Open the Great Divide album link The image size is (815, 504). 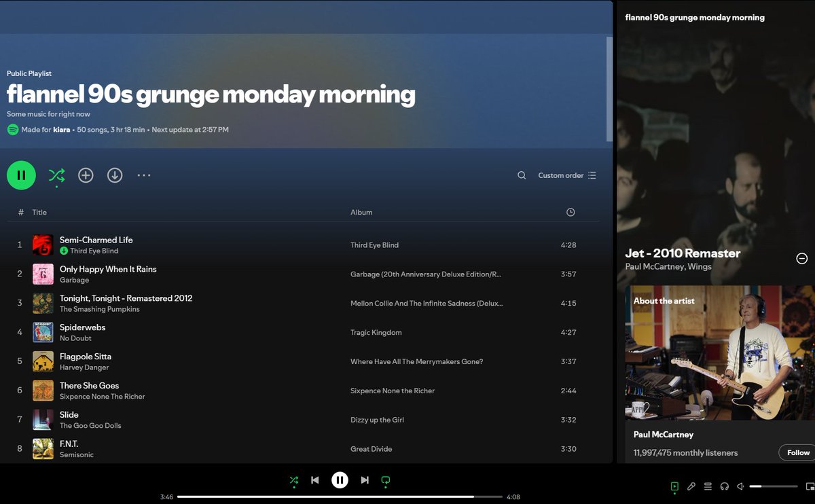372,450
